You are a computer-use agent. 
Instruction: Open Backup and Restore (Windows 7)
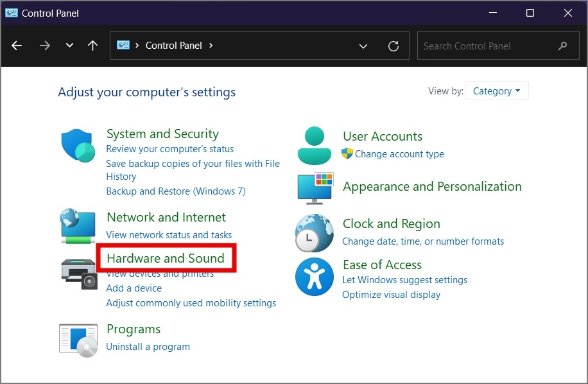pyautogui.click(x=176, y=191)
